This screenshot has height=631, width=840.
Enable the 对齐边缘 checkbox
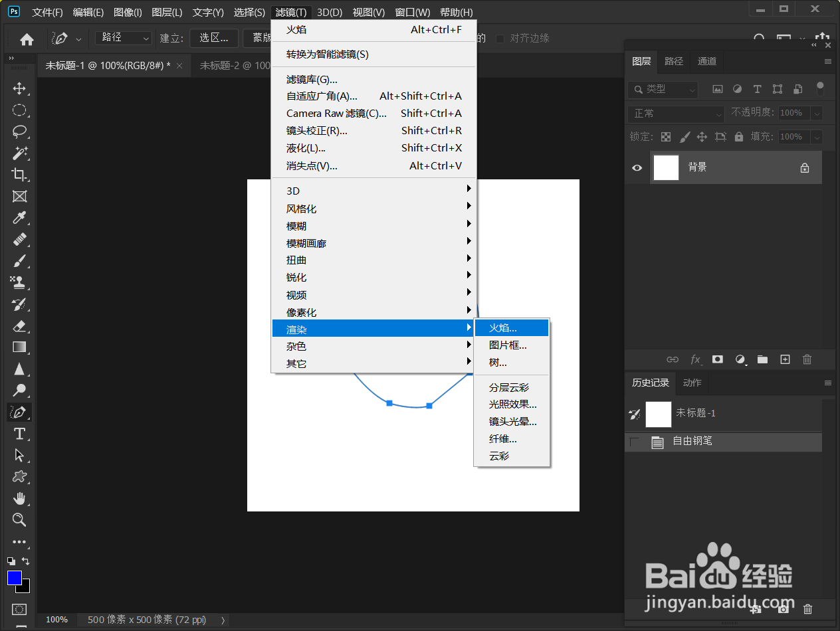(x=500, y=39)
